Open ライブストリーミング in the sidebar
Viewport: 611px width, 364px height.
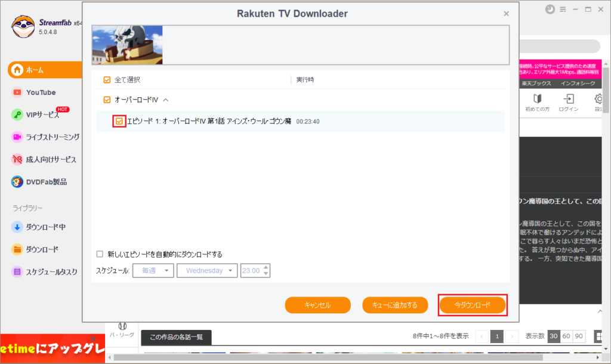45,137
